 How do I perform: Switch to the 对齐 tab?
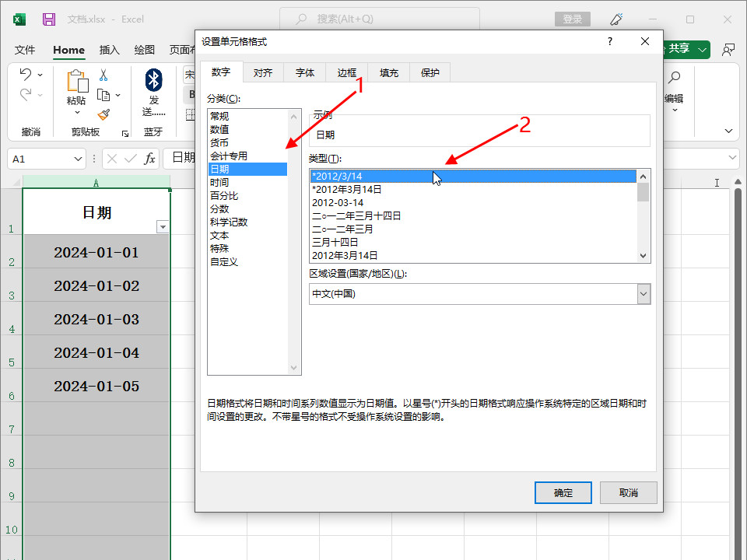click(x=263, y=73)
